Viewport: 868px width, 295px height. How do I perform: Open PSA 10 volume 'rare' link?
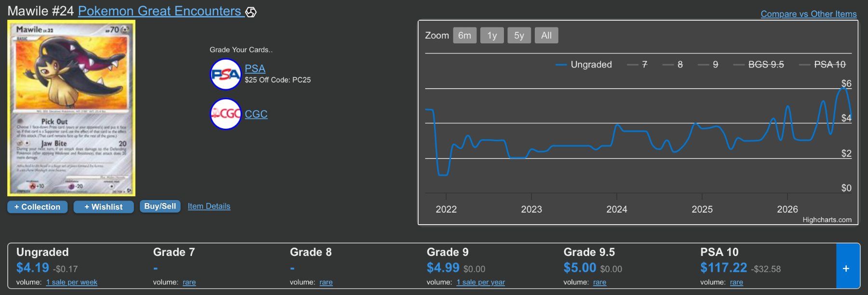pos(736,282)
